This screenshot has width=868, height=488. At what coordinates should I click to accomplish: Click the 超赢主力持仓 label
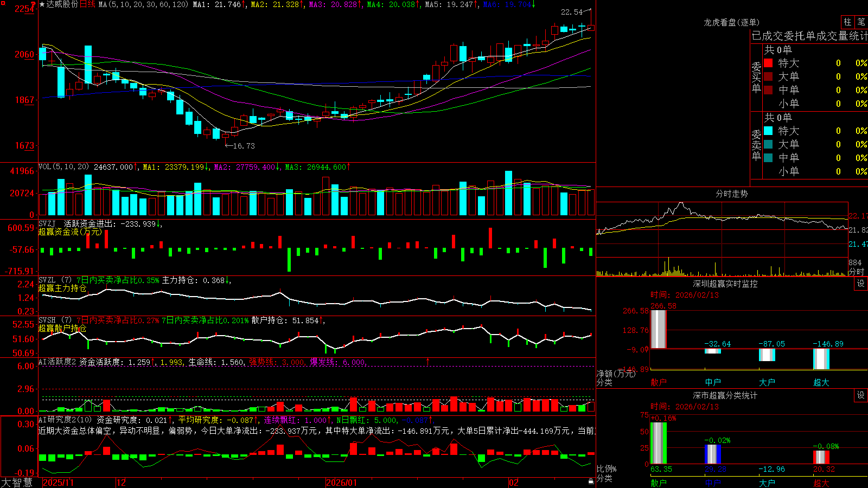point(62,288)
